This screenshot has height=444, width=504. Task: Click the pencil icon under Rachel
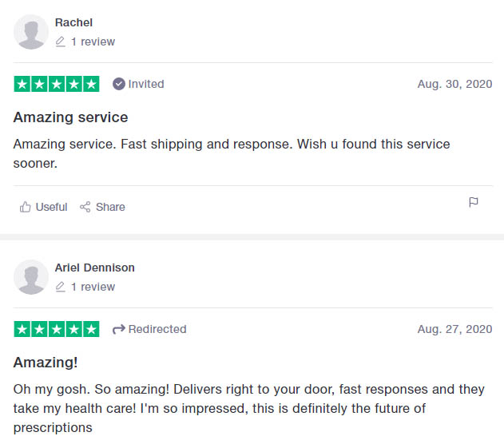point(61,42)
